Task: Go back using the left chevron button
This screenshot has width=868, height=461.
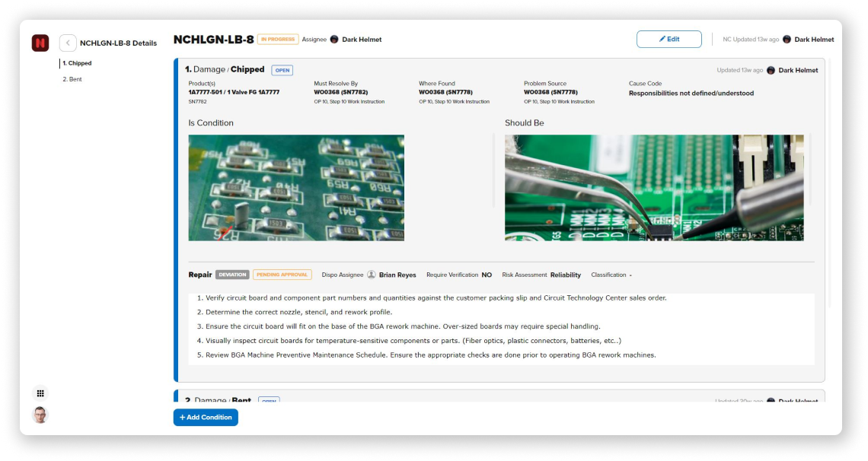Action: click(x=68, y=43)
